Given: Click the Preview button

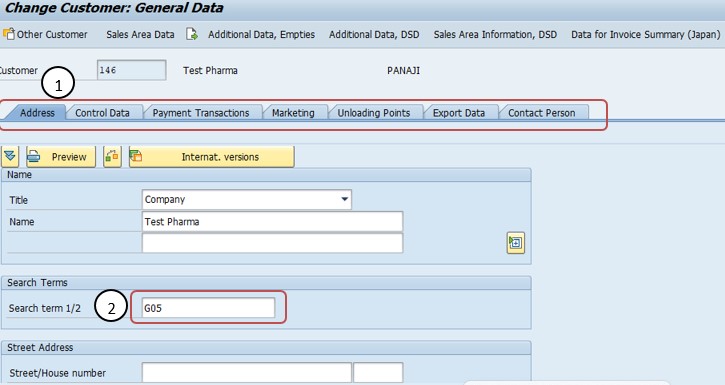Looking at the screenshot, I should tap(61, 157).
